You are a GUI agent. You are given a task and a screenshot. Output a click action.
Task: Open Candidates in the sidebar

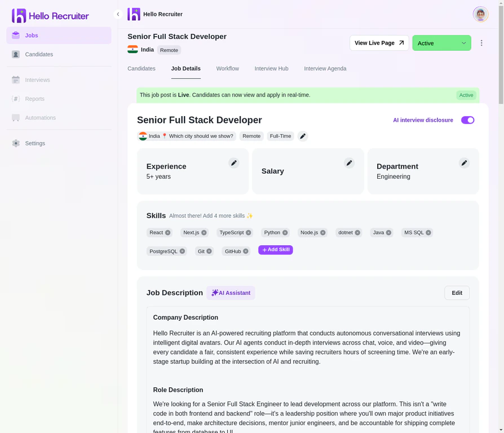[59, 54]
